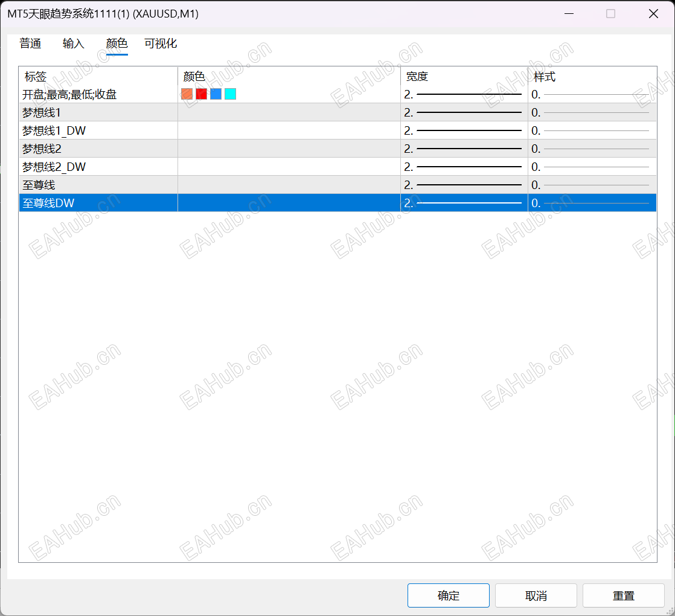Open the 输入 tab
The image size is (675, 616).
[x=73, y=43]
